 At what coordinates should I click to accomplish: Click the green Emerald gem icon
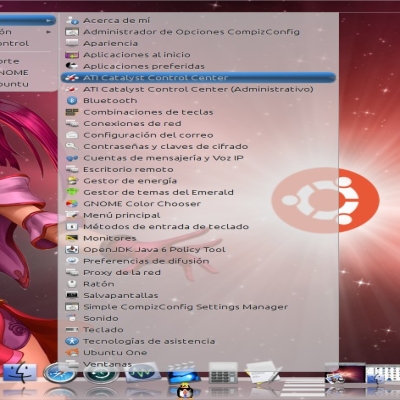[72, 192]
